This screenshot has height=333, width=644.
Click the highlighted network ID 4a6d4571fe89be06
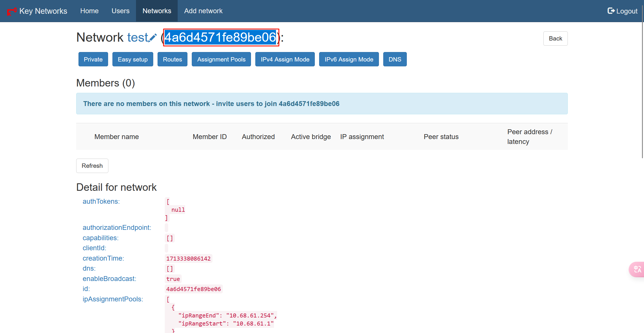[221, 38]
